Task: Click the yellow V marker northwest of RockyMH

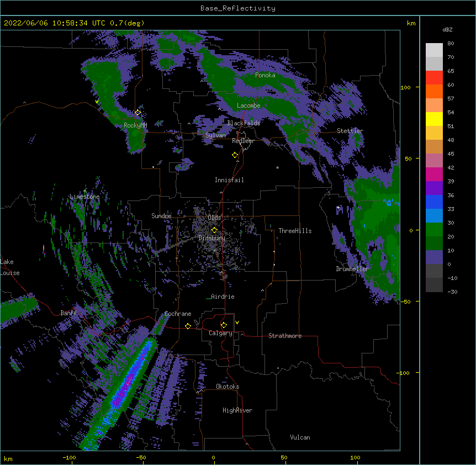Action: tap(97, 102)
